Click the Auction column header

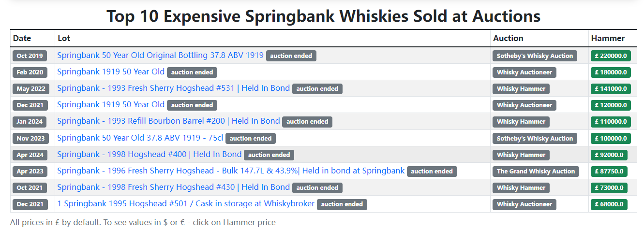pos(508,38)
